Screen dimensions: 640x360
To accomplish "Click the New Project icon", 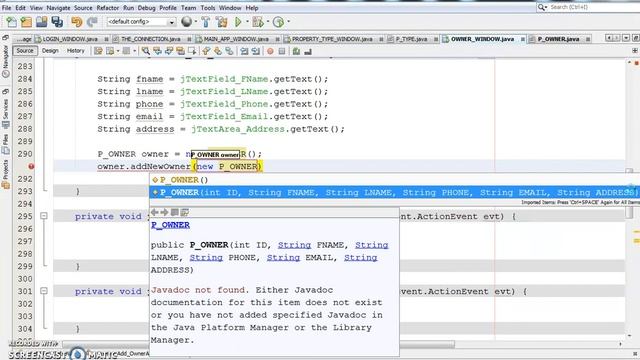I will (26, 22).
